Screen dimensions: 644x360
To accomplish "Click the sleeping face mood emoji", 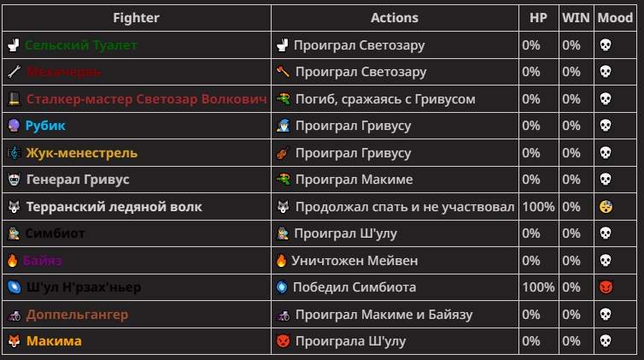I will pyautogui.click(x=606, y=206).
